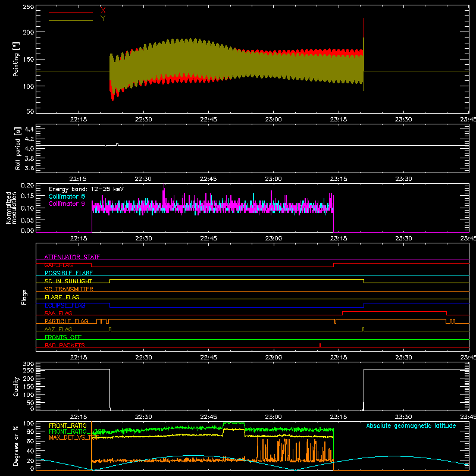476x476 pixels.
Task: Click the 300 tick label on Quality axis
Action: click(x=29, y=364)
